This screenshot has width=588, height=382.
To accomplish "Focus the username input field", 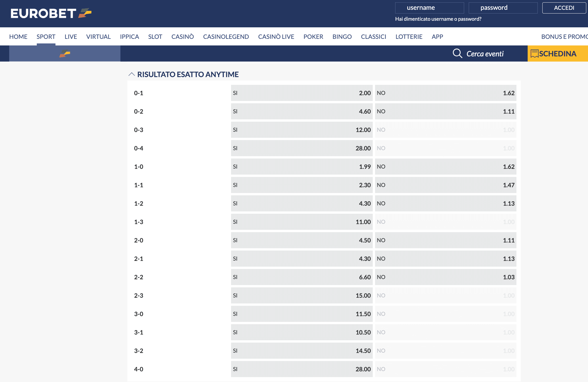I will [x=429, y=8].
